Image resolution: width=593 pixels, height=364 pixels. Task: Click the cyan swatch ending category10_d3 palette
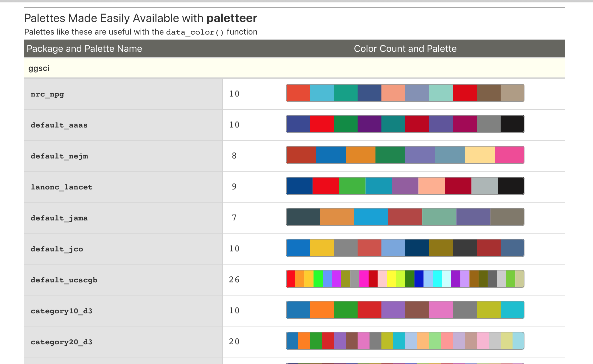pyautogui.click(x=512, y=310)
